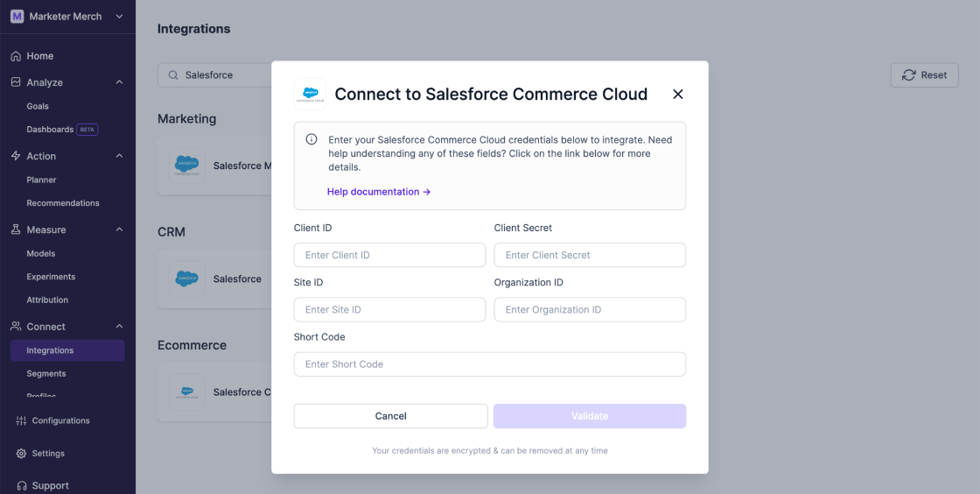The image size is (980, 494).
Task: Click the Ecommerce category heading
Action: [192, 345]
